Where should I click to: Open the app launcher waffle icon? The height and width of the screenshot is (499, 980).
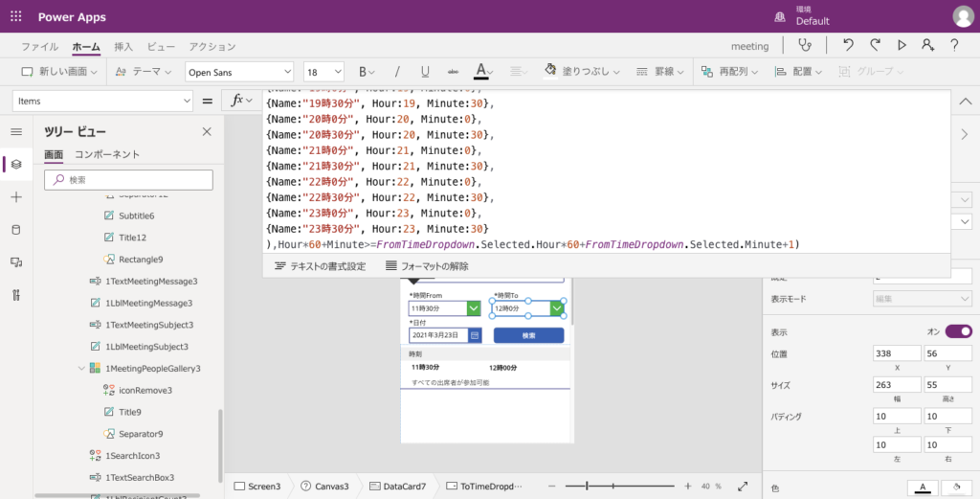(16, 17)
